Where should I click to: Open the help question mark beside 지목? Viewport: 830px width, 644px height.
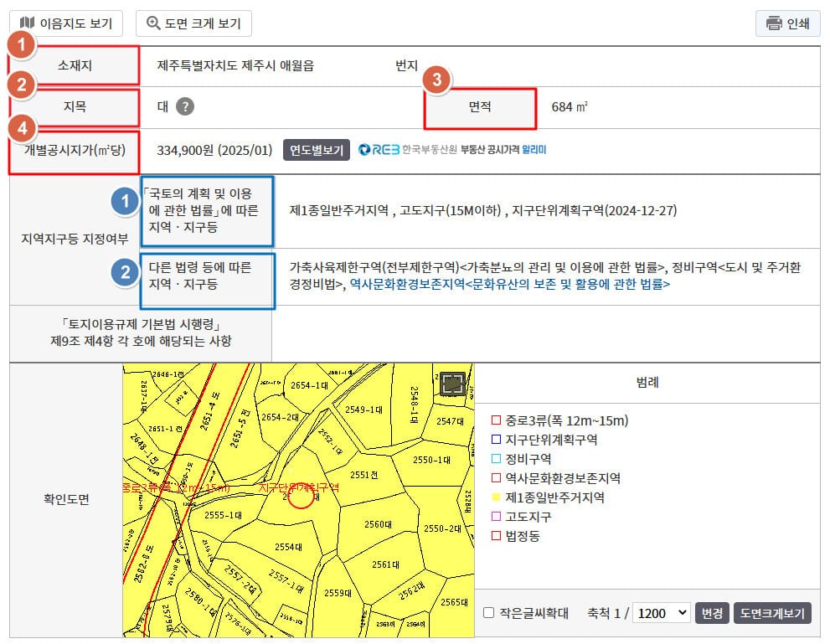coord(185,106)
